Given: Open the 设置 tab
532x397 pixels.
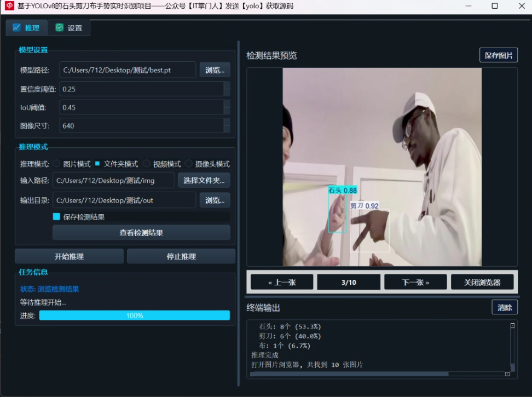Looking at the screenshot, I should click(x=69, y=28).
